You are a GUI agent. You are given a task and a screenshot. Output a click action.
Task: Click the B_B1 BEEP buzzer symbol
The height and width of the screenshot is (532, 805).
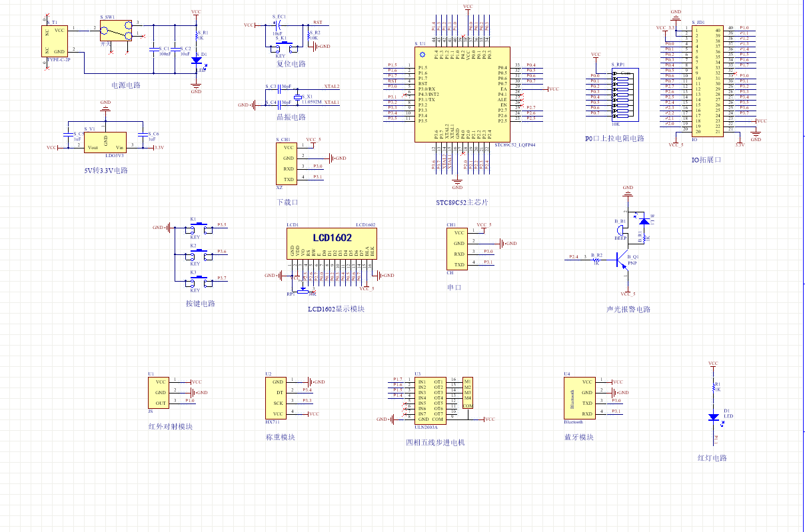[x=620, y=229]
